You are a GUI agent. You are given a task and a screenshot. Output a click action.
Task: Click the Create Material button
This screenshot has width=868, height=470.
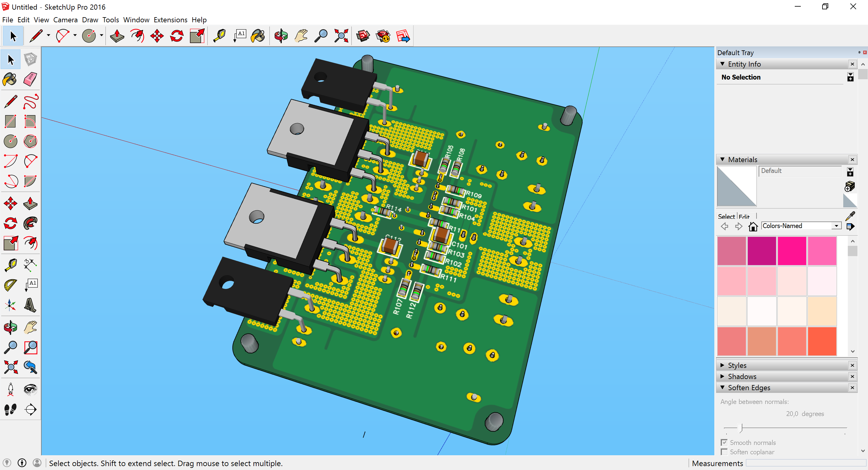[850, 186]
